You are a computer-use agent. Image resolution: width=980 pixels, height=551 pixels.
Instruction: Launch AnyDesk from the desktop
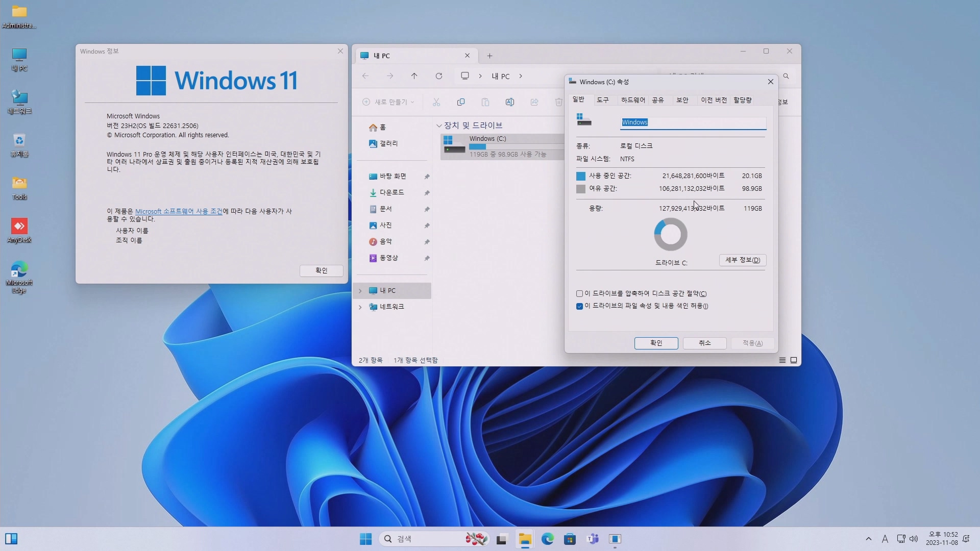(x=19, y=231)
